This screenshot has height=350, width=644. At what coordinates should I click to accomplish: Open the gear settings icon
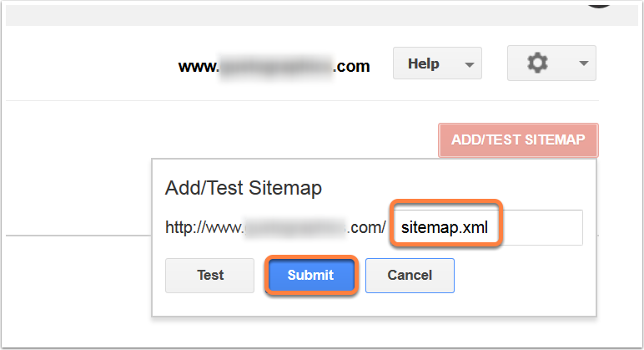[537, 63]
